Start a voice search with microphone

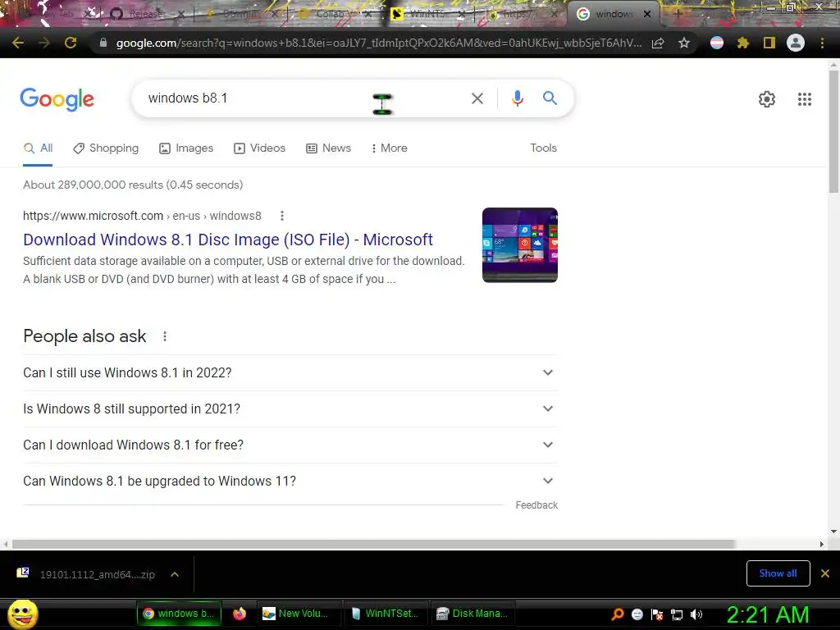pos(517,98)
